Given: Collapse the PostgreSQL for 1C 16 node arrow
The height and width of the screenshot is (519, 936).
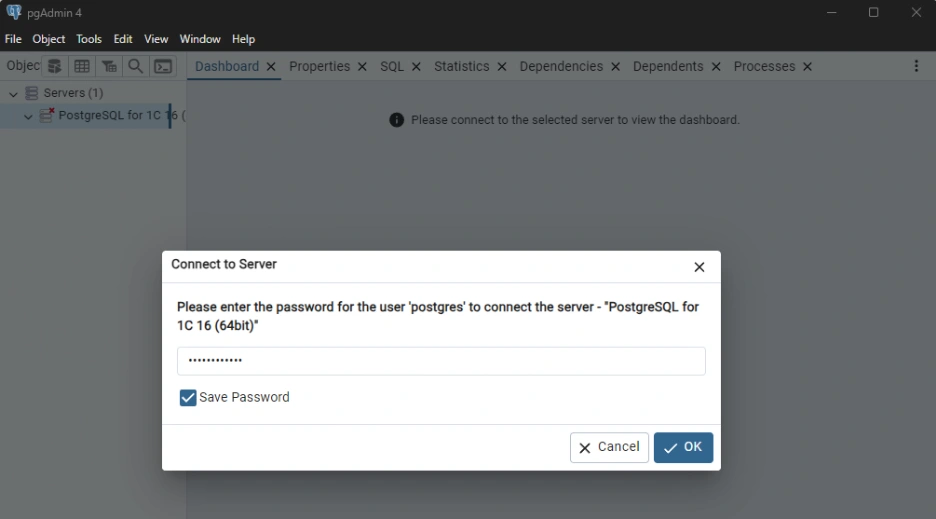Looking at the screenshot, I should click(x=28, y=116).
